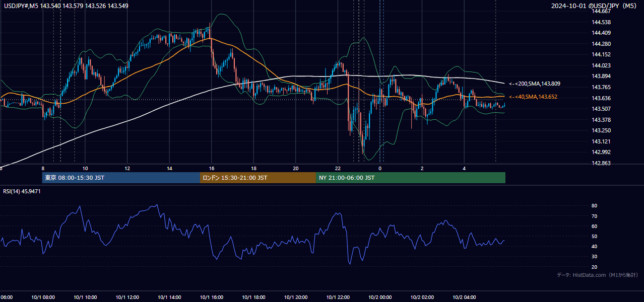
Task: Click the 10/1 12:00 timeline label
Action: click(127, 297)
